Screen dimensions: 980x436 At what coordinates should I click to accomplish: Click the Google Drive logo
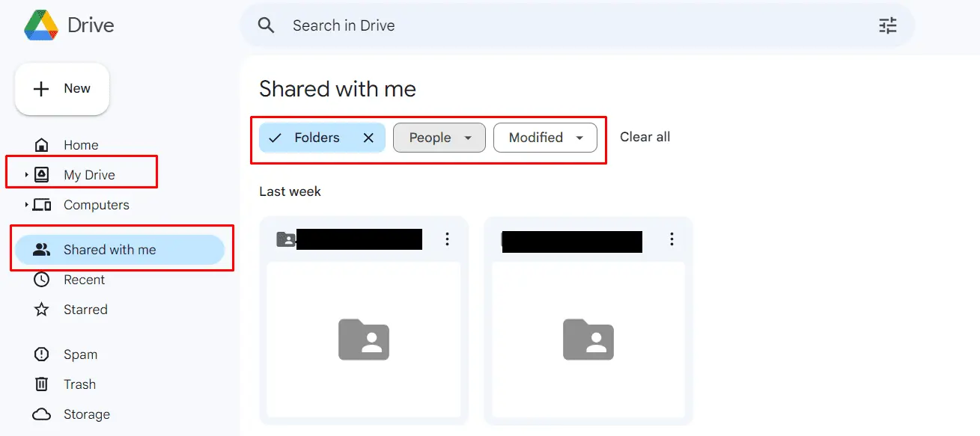click(x=41, y=24)
